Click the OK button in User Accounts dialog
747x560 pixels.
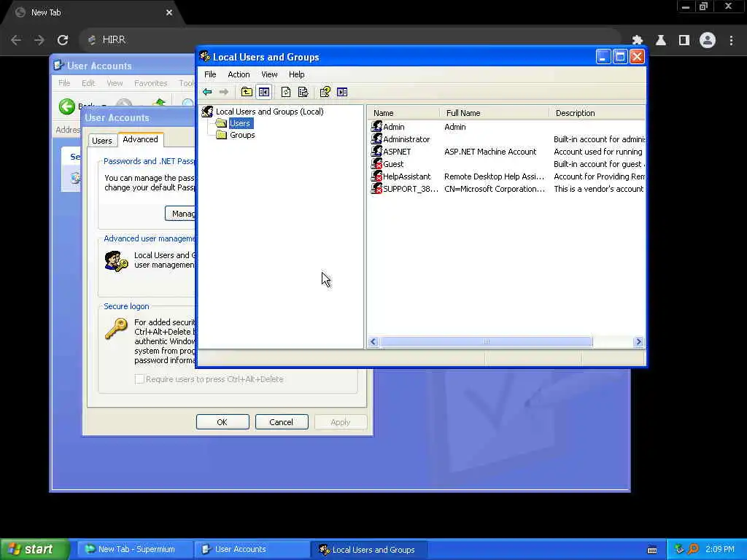pyautogui.click(x=222, y=422)
